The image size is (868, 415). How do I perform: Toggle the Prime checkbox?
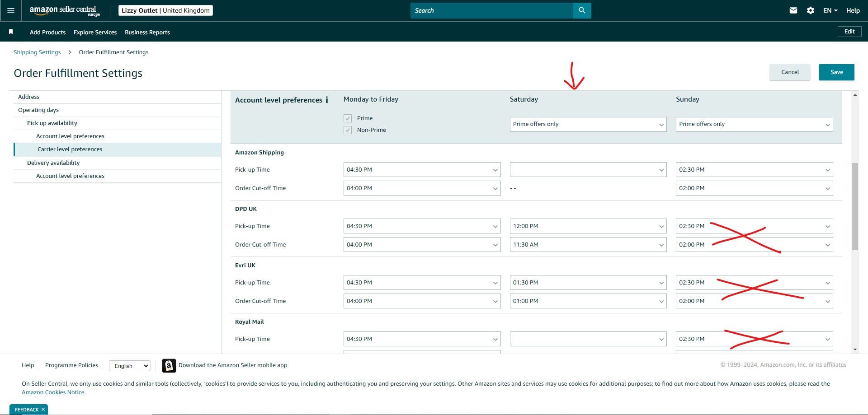(x=348, y=118)
